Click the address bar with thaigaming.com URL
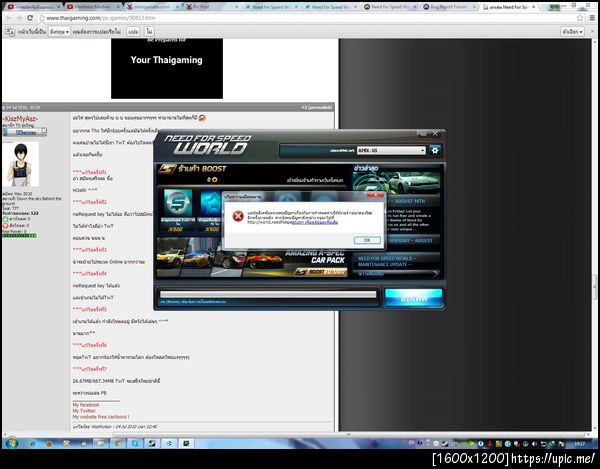600x469 pixels. pos(306,18)
